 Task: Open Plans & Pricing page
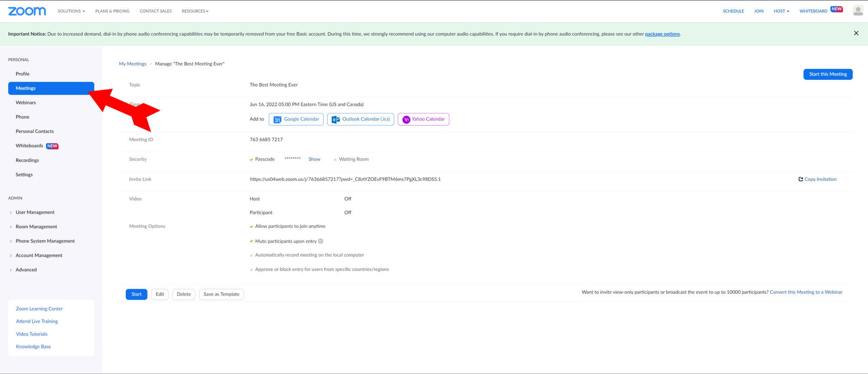click(x=112, y=11)
